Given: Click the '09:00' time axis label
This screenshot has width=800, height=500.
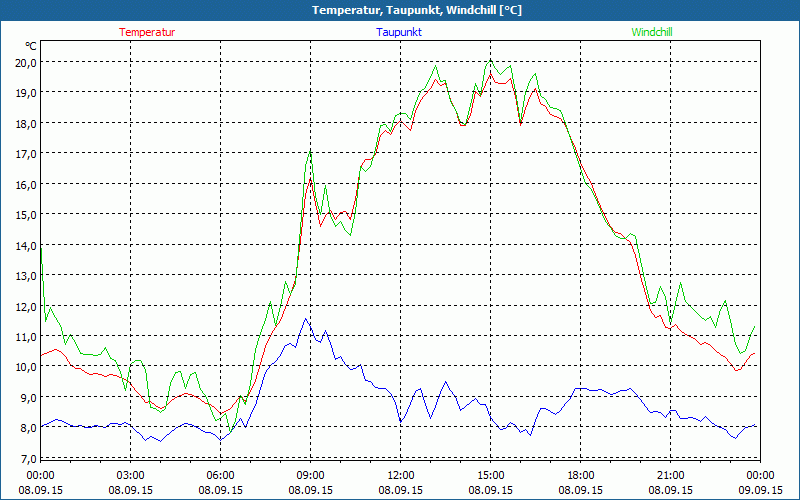Looking at the screenshot, I should click(310, 476).
